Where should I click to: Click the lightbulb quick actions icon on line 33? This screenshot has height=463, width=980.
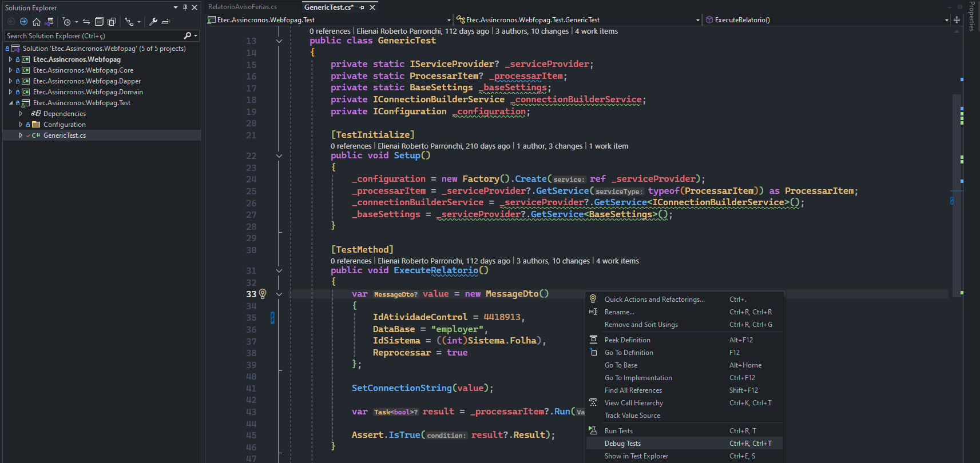263,294
